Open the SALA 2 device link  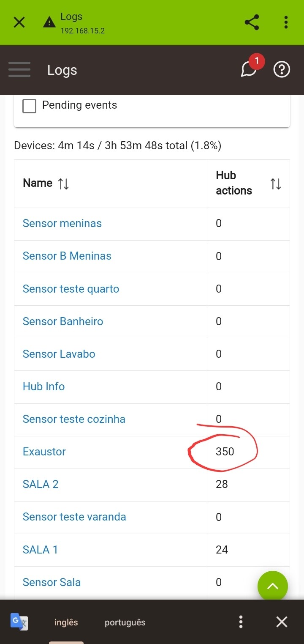click(x=41, y=484)
